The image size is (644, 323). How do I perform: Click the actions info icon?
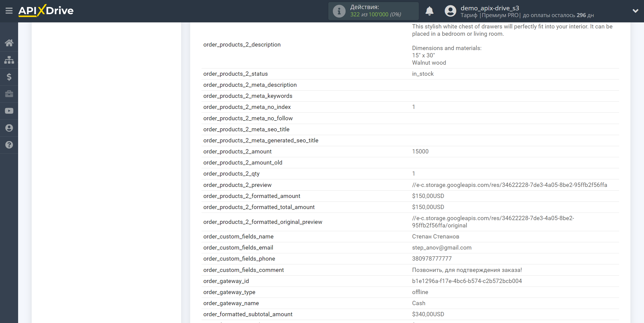pyautogui.click(x=339, y=11)
